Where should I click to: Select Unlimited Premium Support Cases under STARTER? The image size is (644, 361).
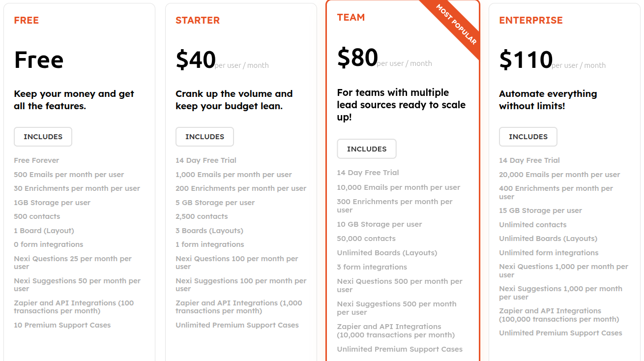tap(237, 325)
